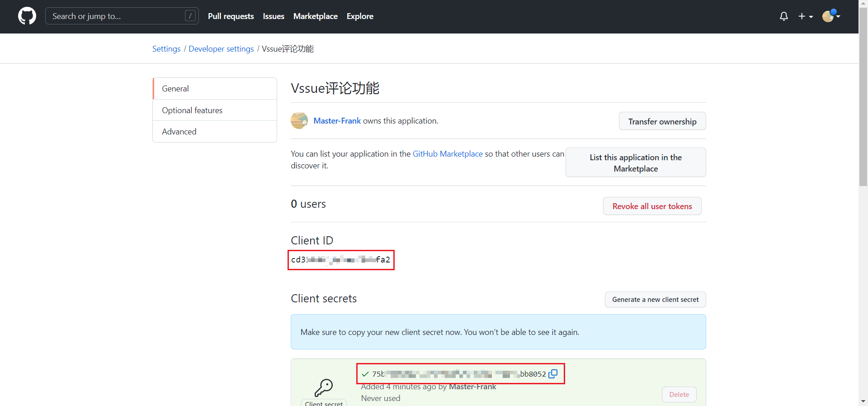Image resolution: width=868 pixels, height=406 pixels.
Task: Expand the plus create-new dropdown
Action: [x=806, y=16]
